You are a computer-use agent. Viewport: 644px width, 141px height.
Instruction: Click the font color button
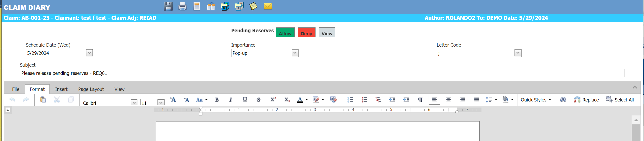click(x=300, y=100)
